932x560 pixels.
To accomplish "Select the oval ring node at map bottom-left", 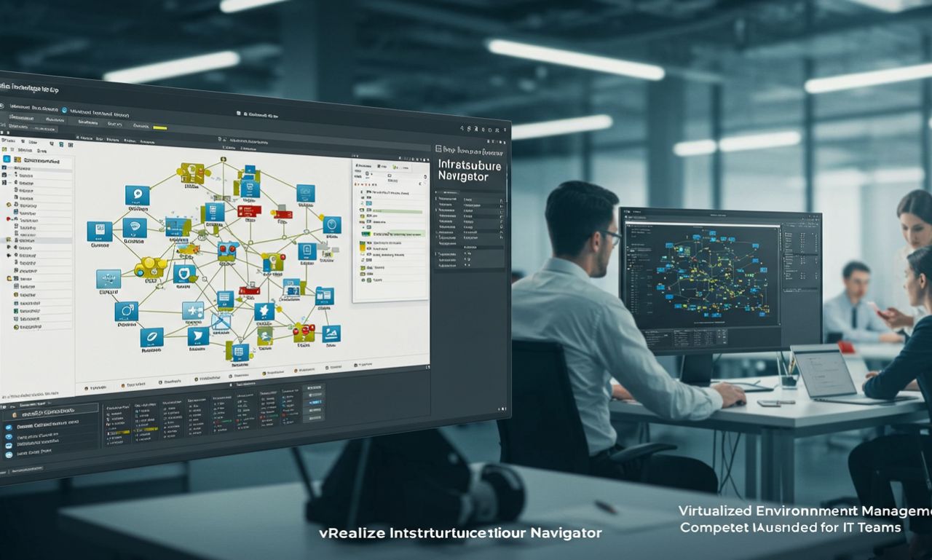I will click(151, 336).
